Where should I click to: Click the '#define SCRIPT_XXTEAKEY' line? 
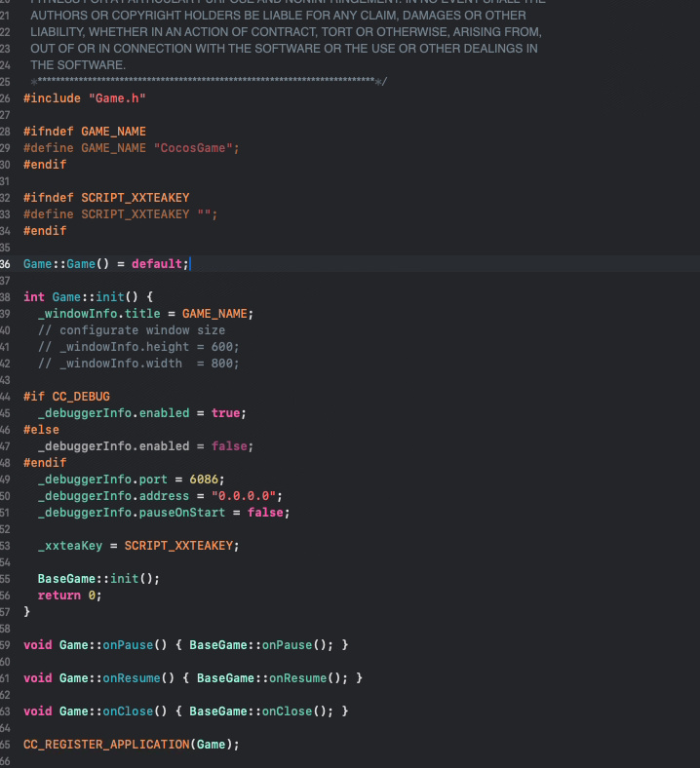pos(121,214)
